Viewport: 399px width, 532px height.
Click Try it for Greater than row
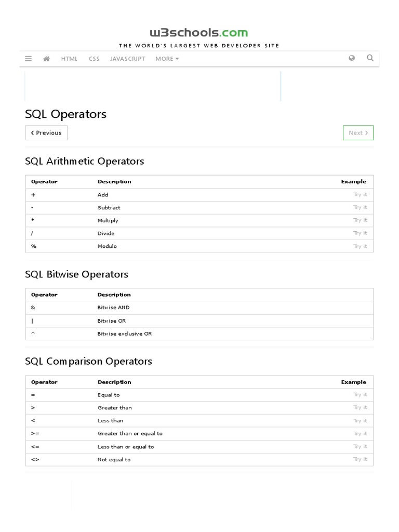tap(360, 408)
